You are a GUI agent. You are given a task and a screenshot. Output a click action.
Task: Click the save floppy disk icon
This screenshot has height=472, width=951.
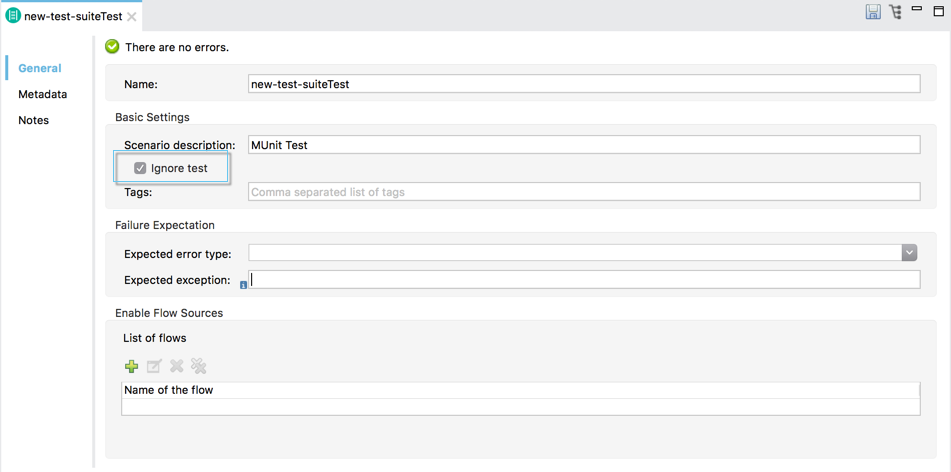tap(873, 12)
